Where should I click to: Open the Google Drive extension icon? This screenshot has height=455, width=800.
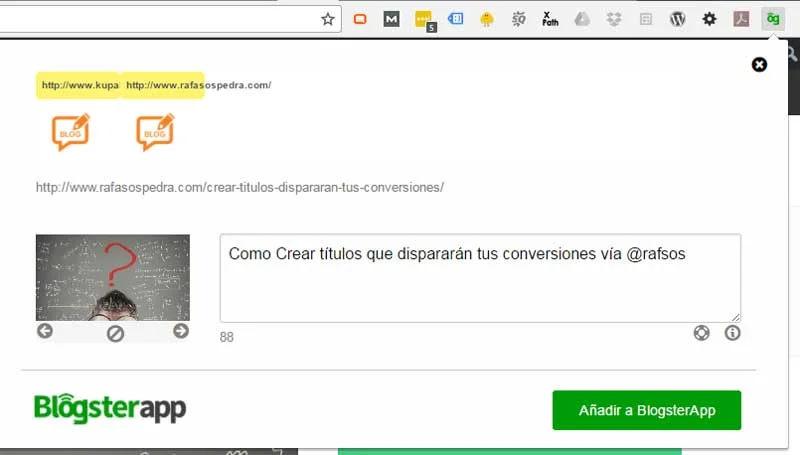(582, 19)
